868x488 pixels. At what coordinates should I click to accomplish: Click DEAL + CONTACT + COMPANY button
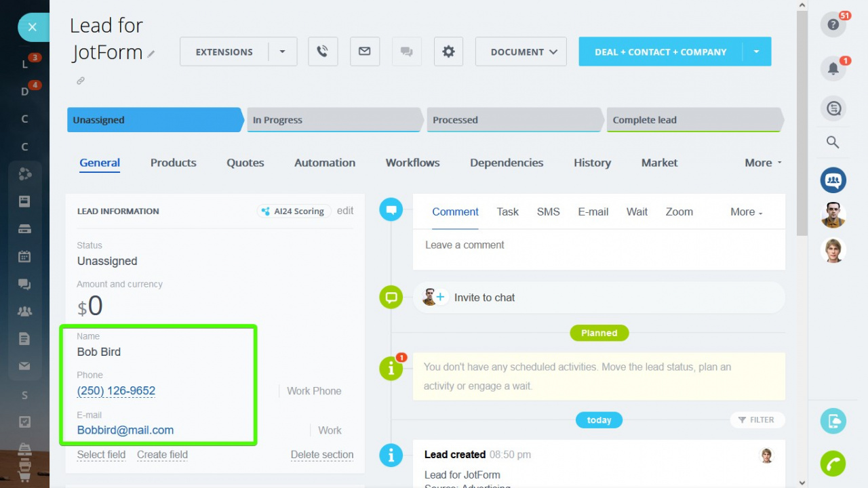tap(660, 52)
